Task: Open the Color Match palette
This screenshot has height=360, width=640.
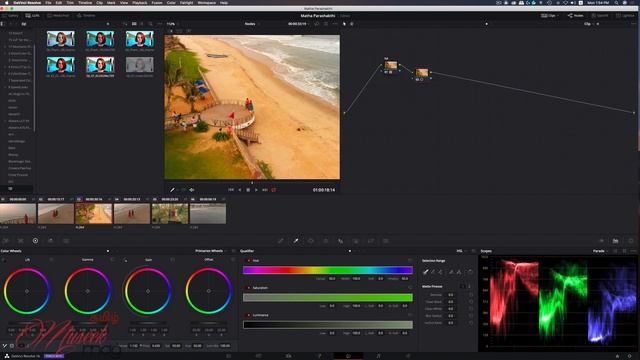Action: 20,241
